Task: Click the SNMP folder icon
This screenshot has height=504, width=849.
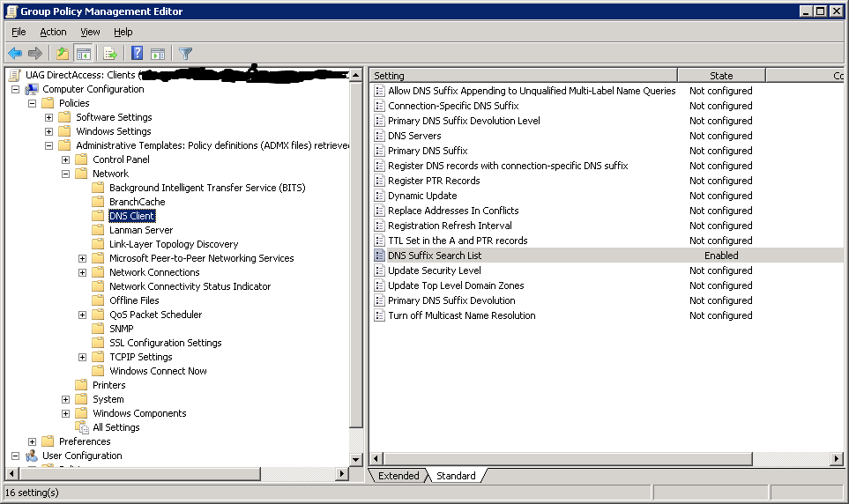Action: coord(98,329)
